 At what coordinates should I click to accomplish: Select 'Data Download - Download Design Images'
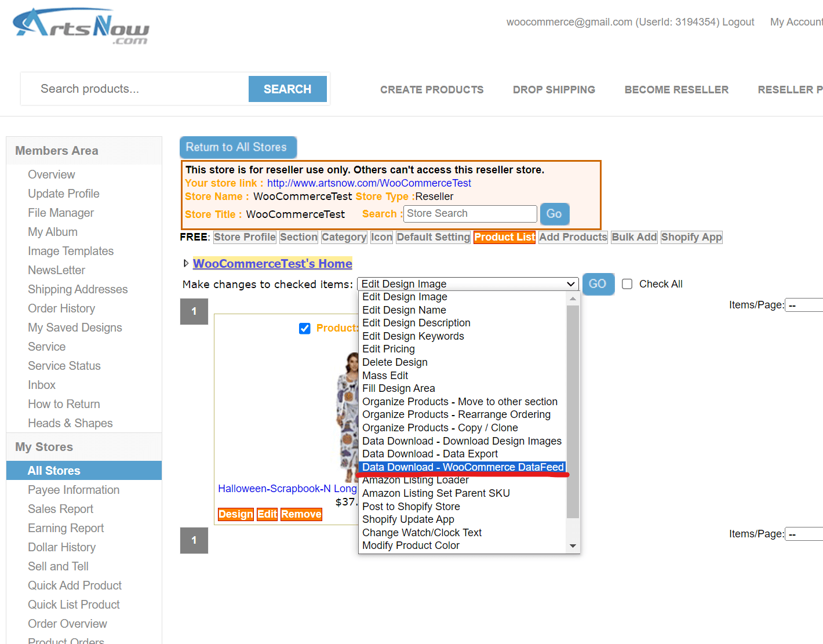coord(462,441)
